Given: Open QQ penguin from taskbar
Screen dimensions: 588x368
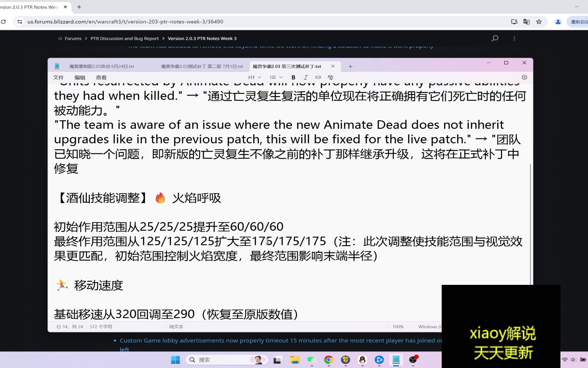Looking at the screenshot, I should coord(362,360).
